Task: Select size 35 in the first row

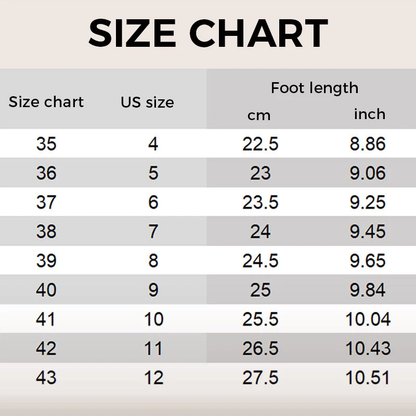Action: click(46, 144)
